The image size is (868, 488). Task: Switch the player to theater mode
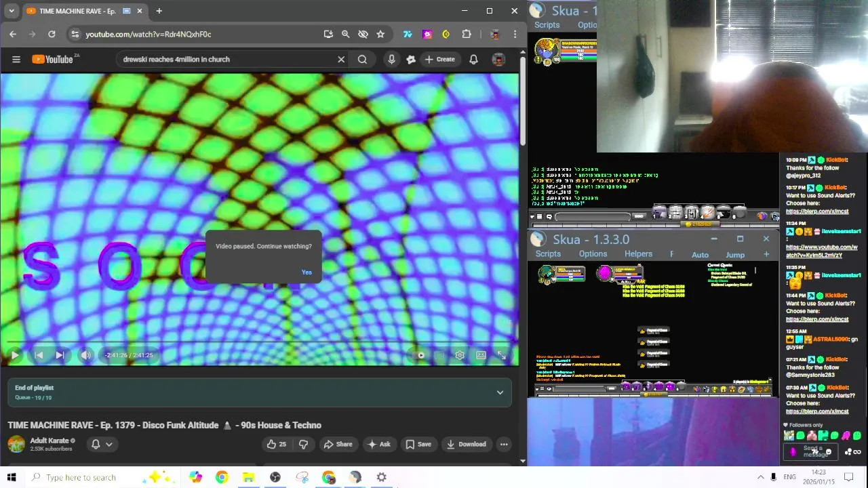tap(481, 355)
